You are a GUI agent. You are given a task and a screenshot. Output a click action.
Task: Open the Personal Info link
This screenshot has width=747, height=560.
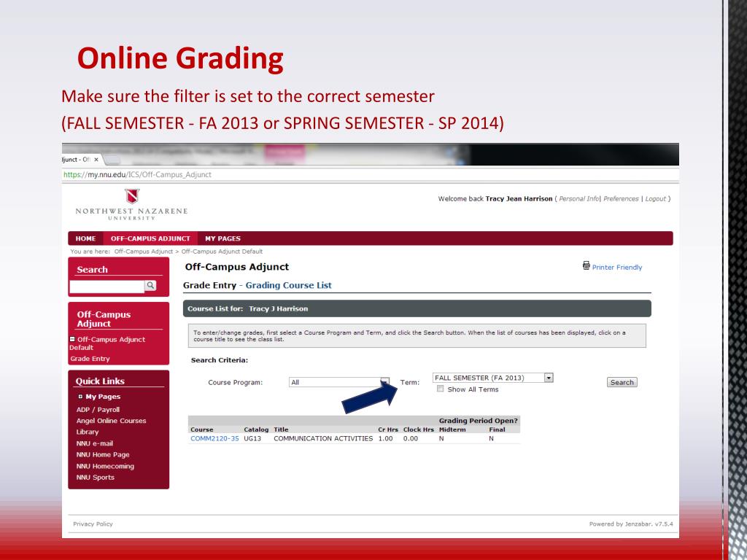[578, 199]
